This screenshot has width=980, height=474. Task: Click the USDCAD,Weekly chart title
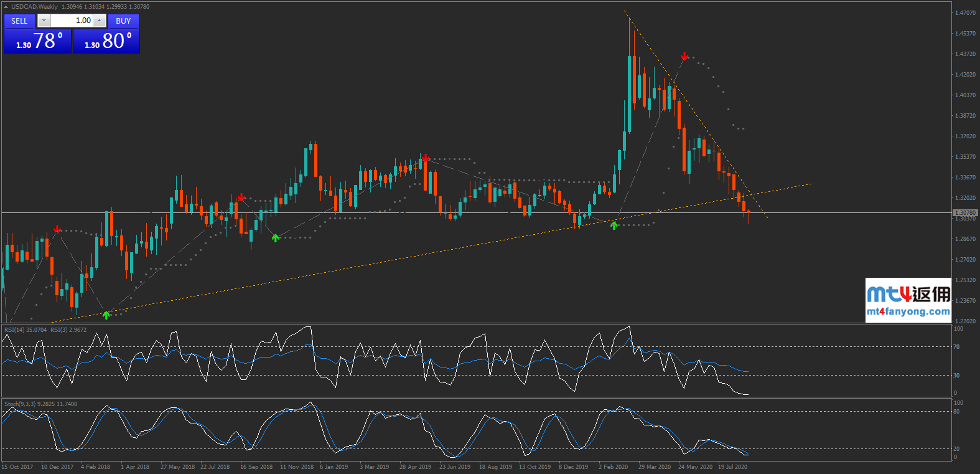pyautogui.click(x=34, y=7)
